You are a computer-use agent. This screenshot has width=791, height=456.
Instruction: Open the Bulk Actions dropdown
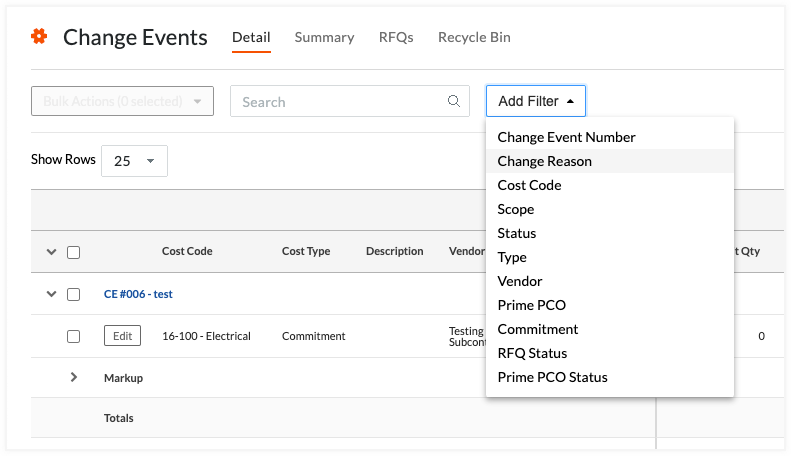click(x=122, y=101)
